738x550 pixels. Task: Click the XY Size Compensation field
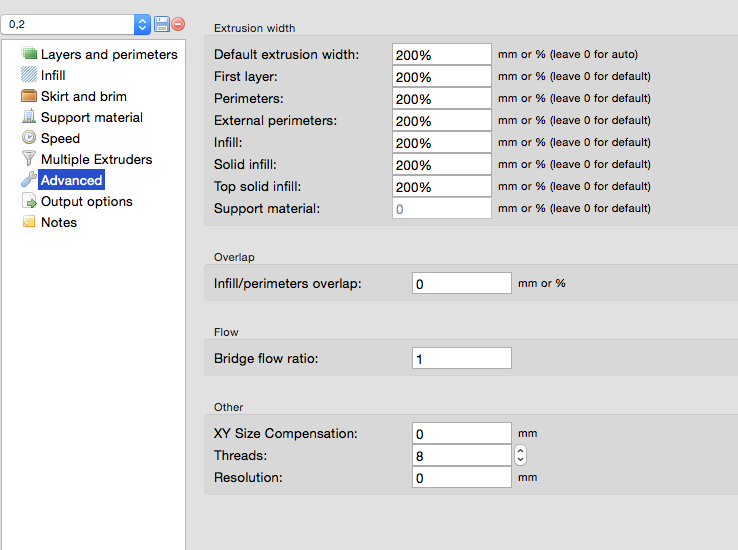[461, 433]
